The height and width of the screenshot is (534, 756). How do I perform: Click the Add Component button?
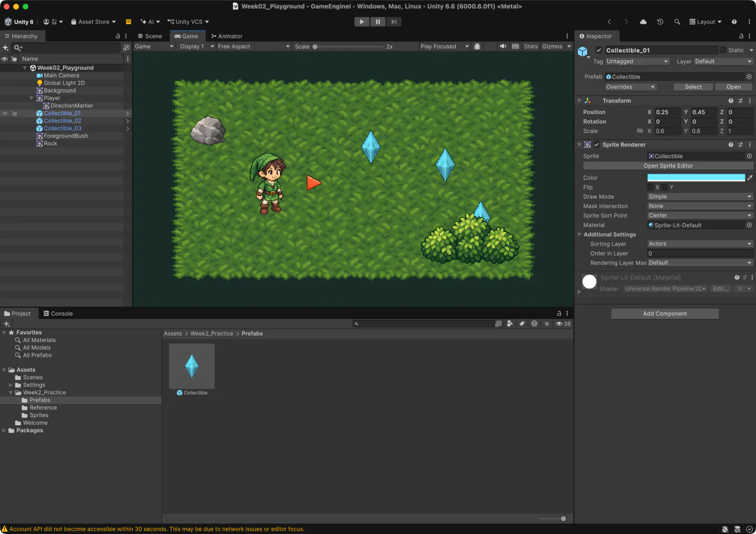[665, 314]
